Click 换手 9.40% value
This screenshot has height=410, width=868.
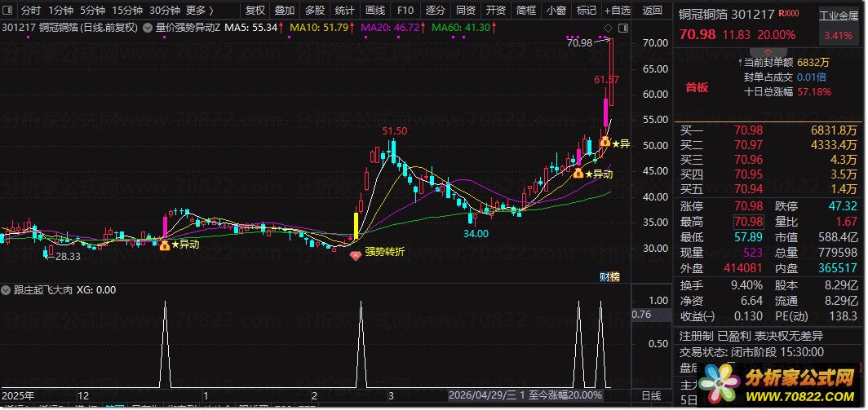(x=746, y=285)
